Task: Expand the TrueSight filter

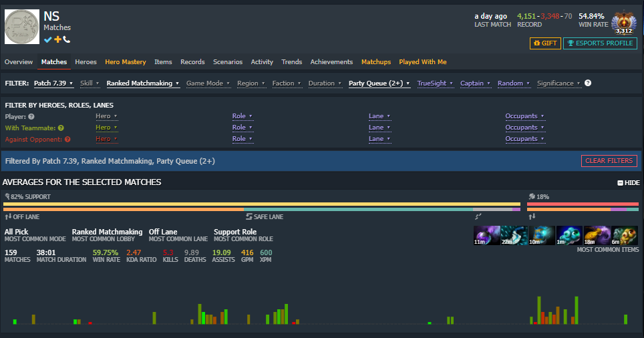Action: pos(435,83)
